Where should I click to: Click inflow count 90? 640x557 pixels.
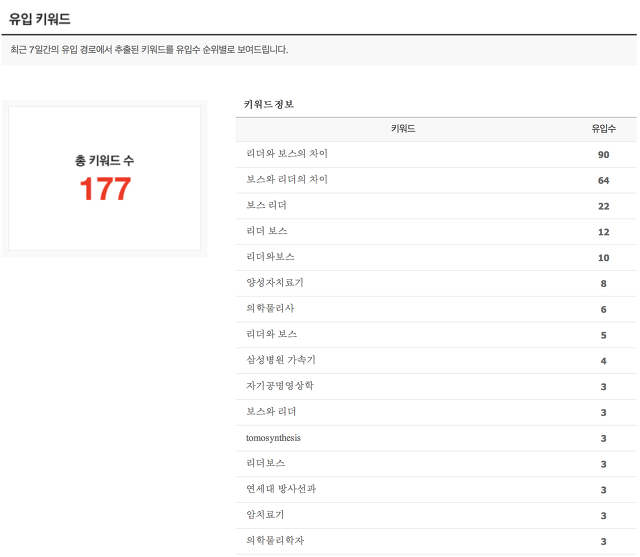pyautogui.click(x=604, y=155)
